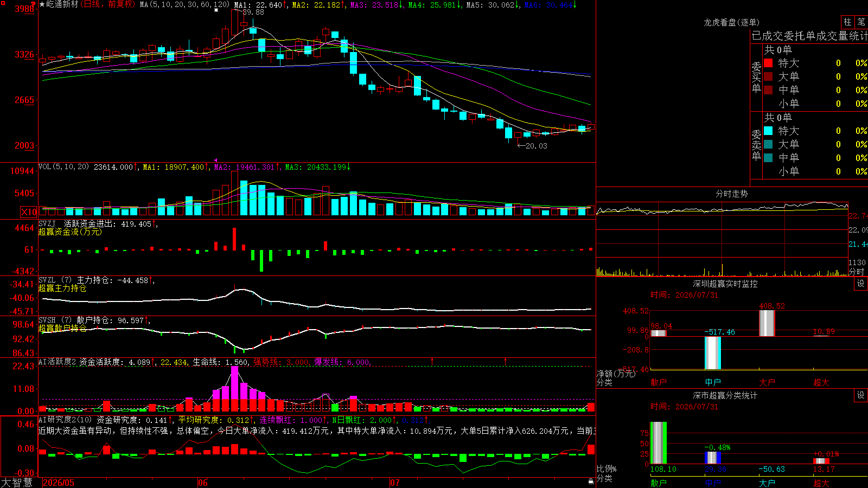
Task: Click the 委买单 section label
Action: (x=756, y=77)
